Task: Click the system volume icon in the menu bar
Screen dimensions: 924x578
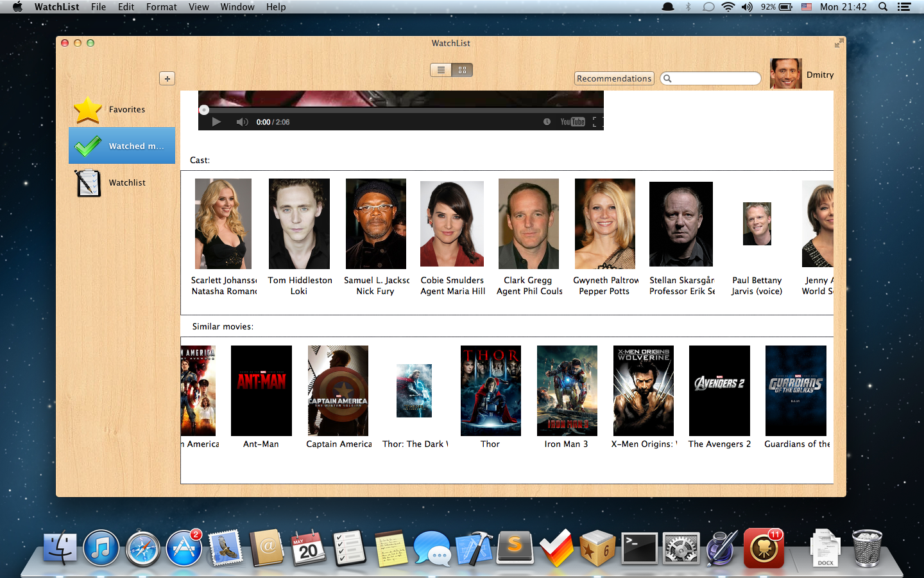Action: pos(747,6)
